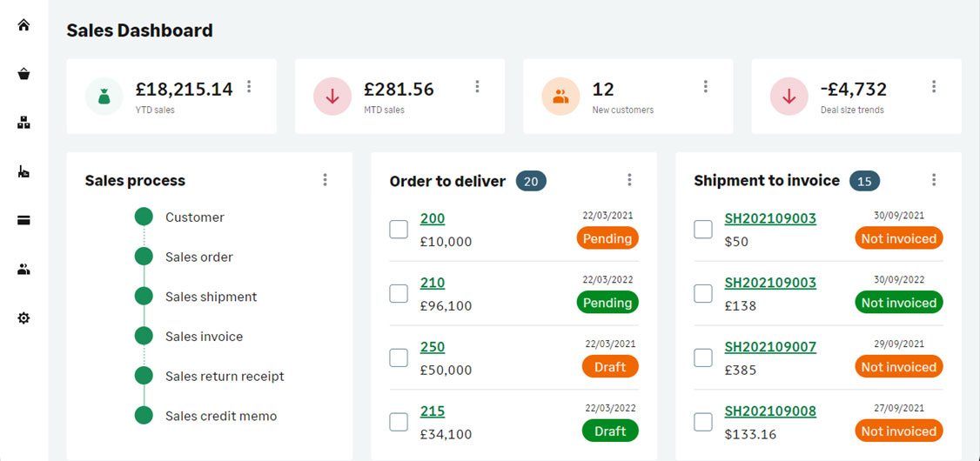Open the factory icon in the sidebar
This screenshot has height=461, width=980.
23,171
